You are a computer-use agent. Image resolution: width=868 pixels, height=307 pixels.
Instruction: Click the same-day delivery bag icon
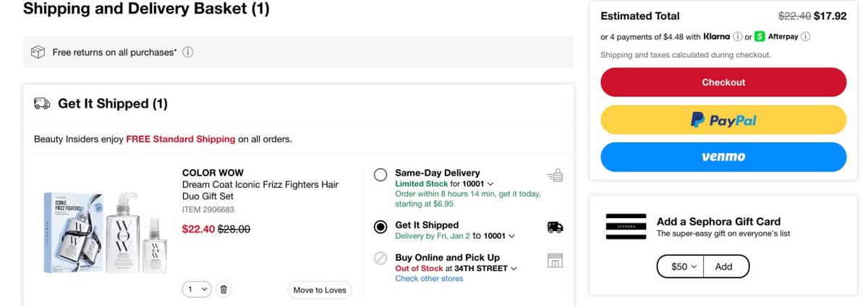click(x=555, y=175)
